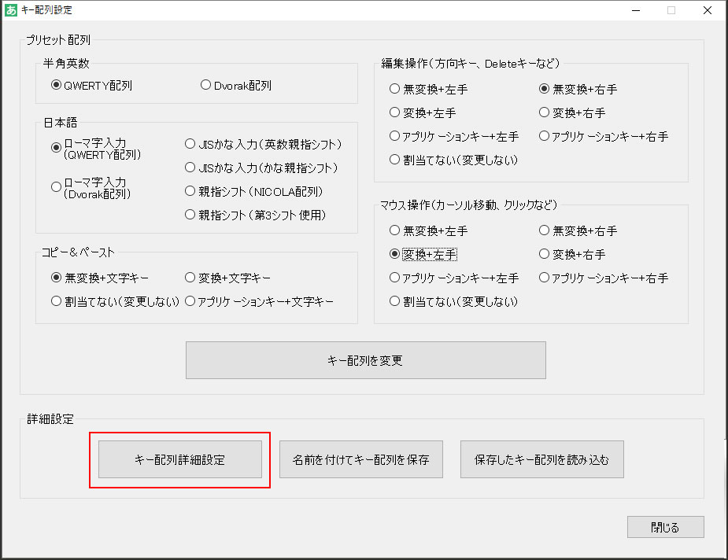Select 親指シフト (第3シフト使用) input method
The image size is (728, 560).
click(x=189, y=214)
